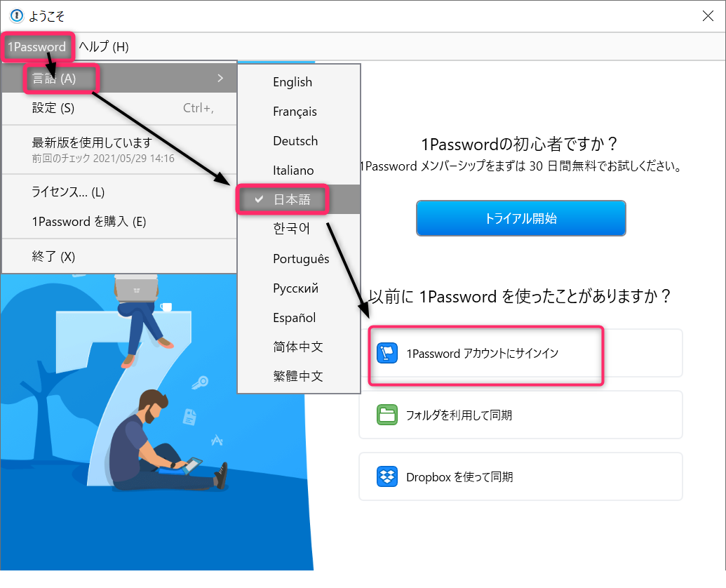
Task: Click the 30 日間無料 membership description text
Action: [x=520, y=166]
